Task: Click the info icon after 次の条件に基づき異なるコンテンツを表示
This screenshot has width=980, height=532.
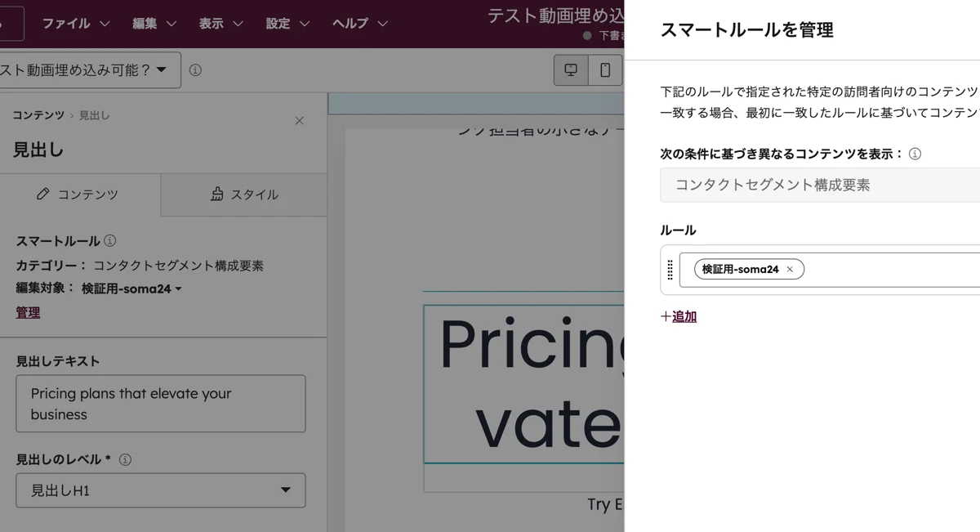Action: tap(915, 153)
